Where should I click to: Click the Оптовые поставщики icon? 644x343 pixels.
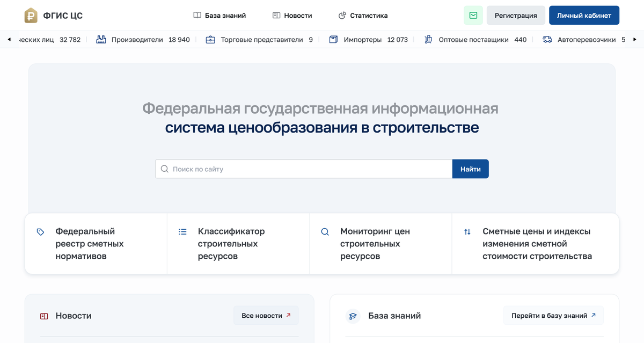tap(428, 39)
